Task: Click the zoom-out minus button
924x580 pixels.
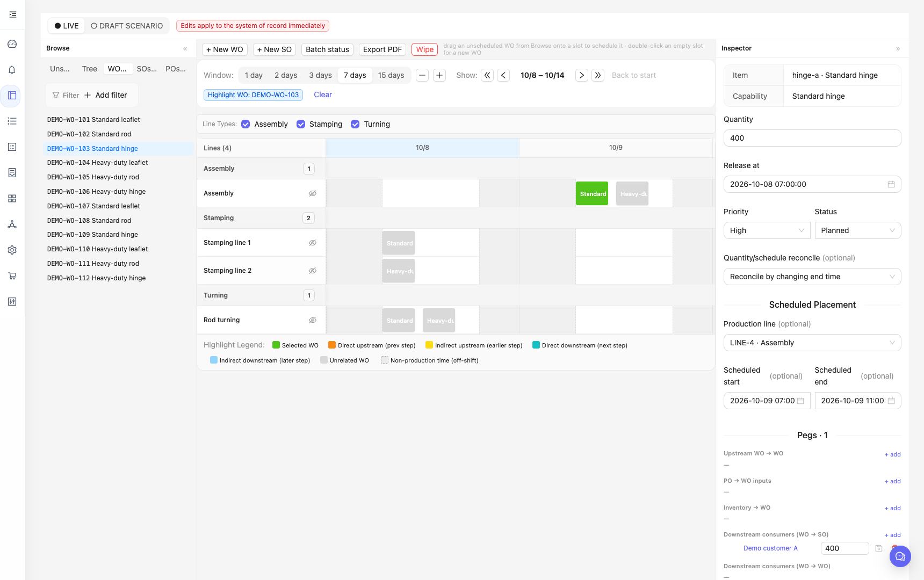Action: pyautogui.click(x=423, y=75)
